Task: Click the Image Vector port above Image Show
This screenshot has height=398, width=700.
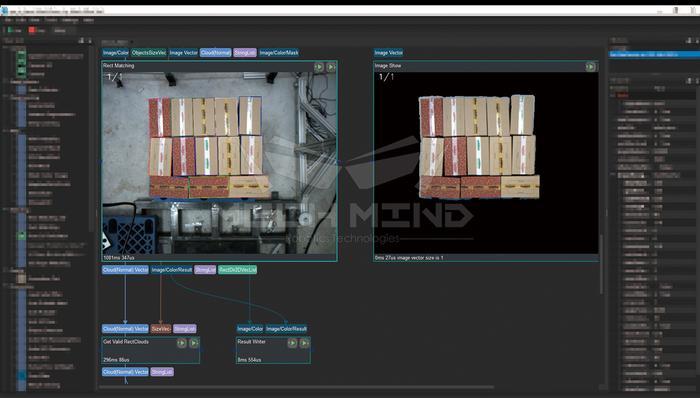Action: tap(388, 53)
